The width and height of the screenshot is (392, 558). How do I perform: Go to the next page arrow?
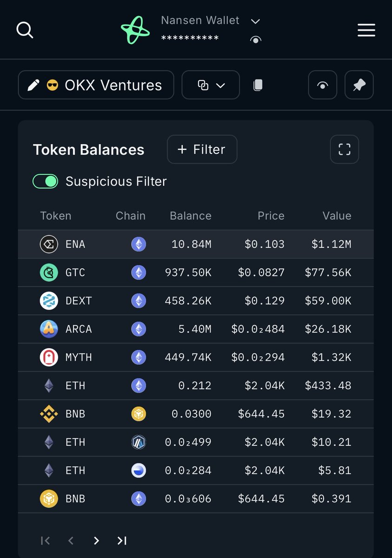(96, 540)
